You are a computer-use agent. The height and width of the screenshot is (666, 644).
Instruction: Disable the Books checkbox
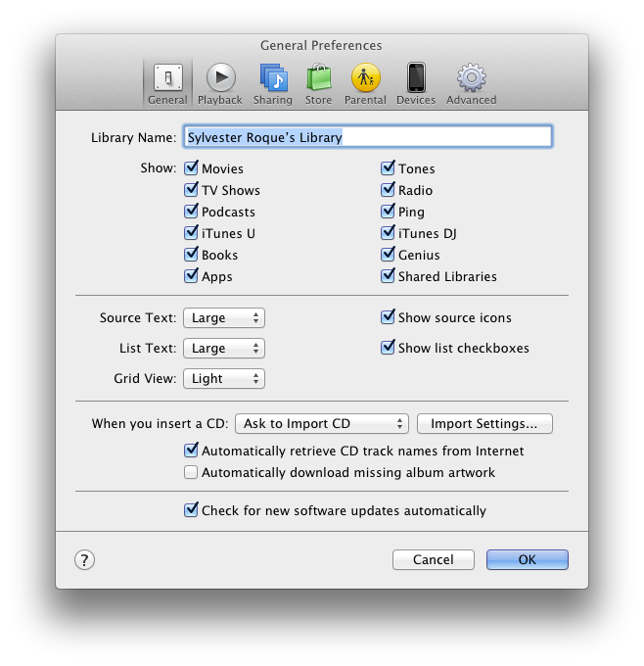(x=191, y=255)
